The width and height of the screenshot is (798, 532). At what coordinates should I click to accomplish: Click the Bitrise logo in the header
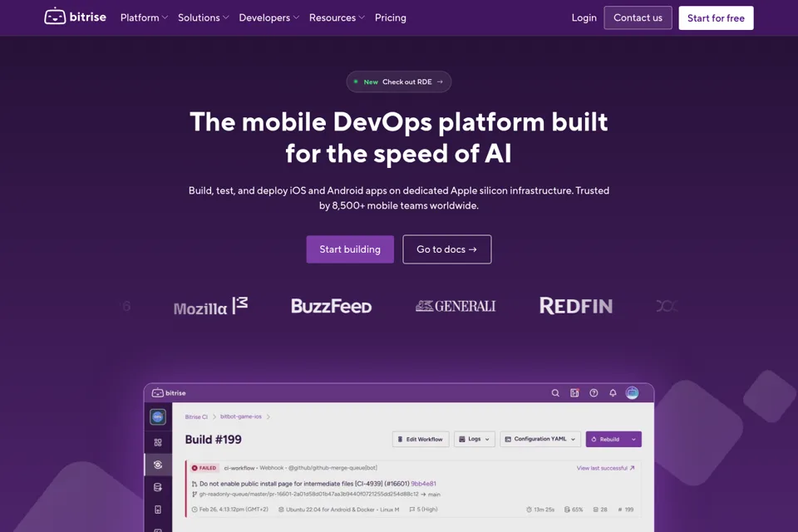[75, 17]
